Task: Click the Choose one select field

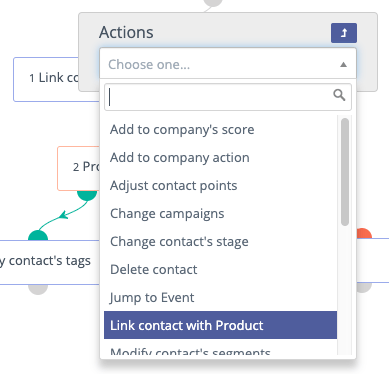Action: pyautogui.click(x=228, y=64)
